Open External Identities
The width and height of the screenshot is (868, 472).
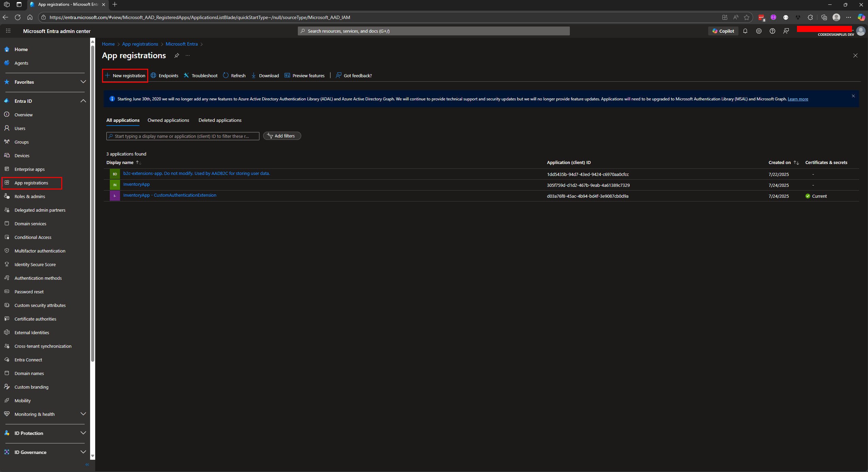click(32, 332)
